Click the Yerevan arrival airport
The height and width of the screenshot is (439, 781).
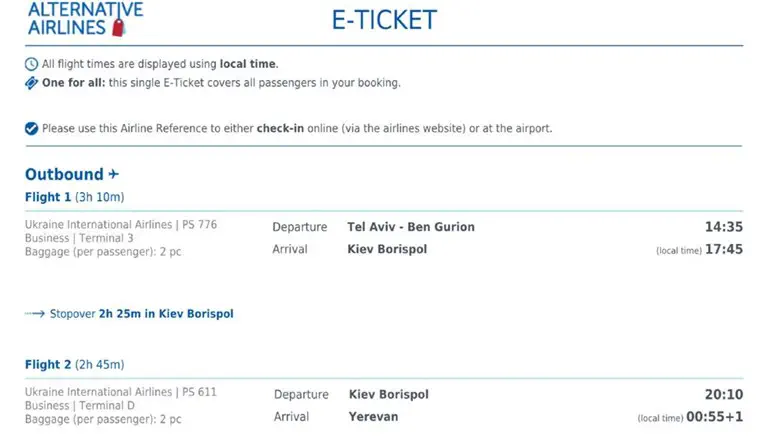(373, 417)
